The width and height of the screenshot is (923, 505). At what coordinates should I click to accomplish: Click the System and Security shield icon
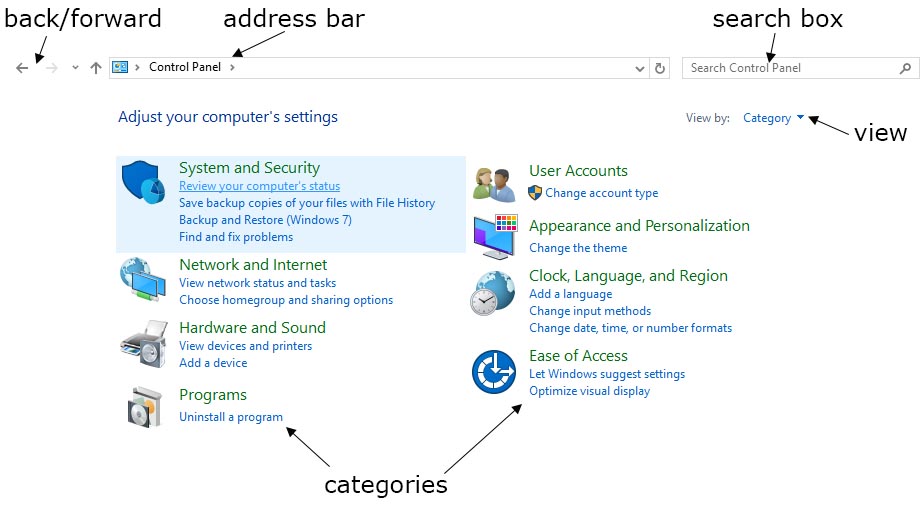pos(143,182)
